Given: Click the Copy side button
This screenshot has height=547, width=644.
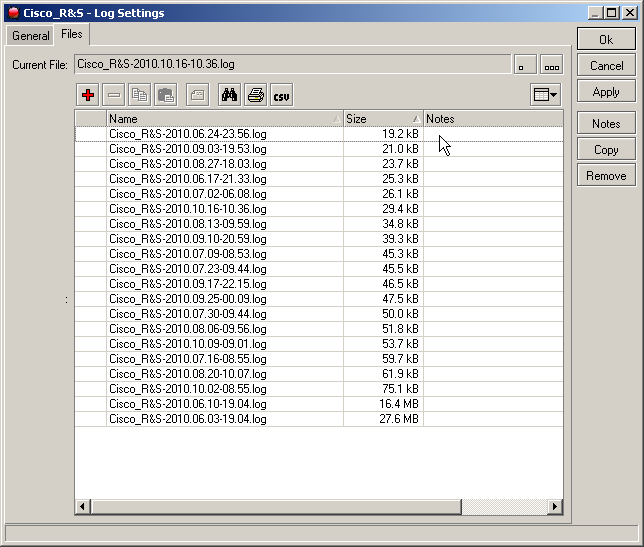Looking at the screenshot, I should [x=606, y=149].
